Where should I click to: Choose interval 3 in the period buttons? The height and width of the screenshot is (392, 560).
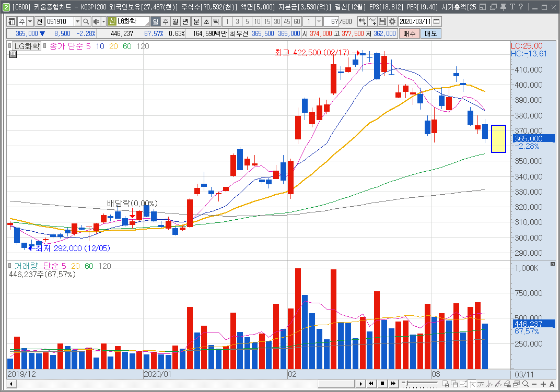point(237,22)
